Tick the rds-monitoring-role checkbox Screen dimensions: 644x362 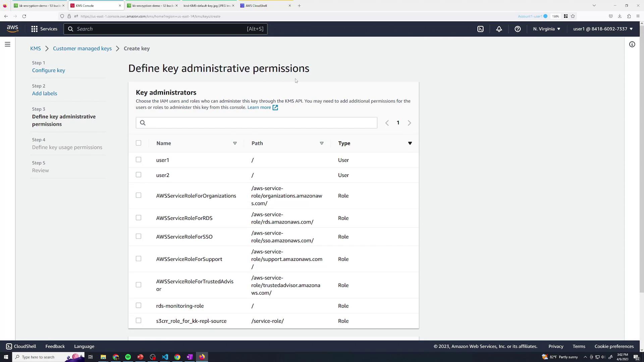(x=139, y=305)
